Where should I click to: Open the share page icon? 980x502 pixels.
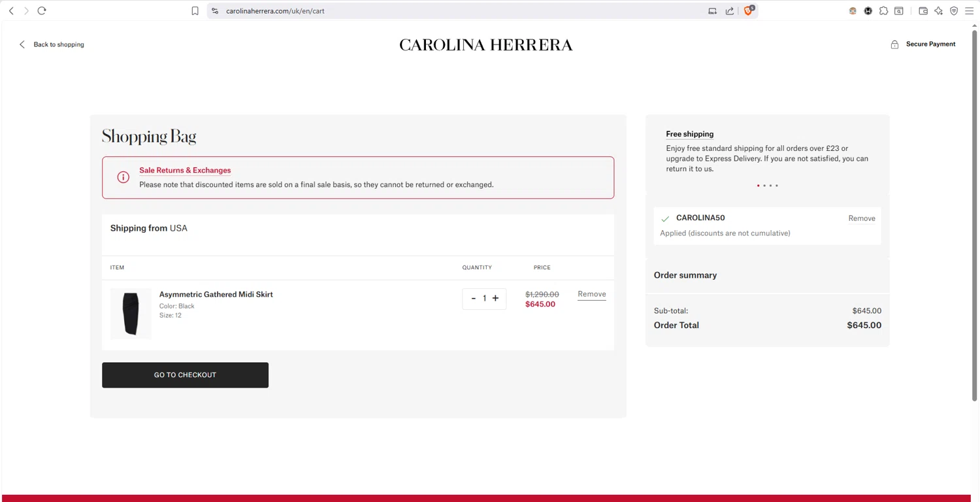[729, 10]
